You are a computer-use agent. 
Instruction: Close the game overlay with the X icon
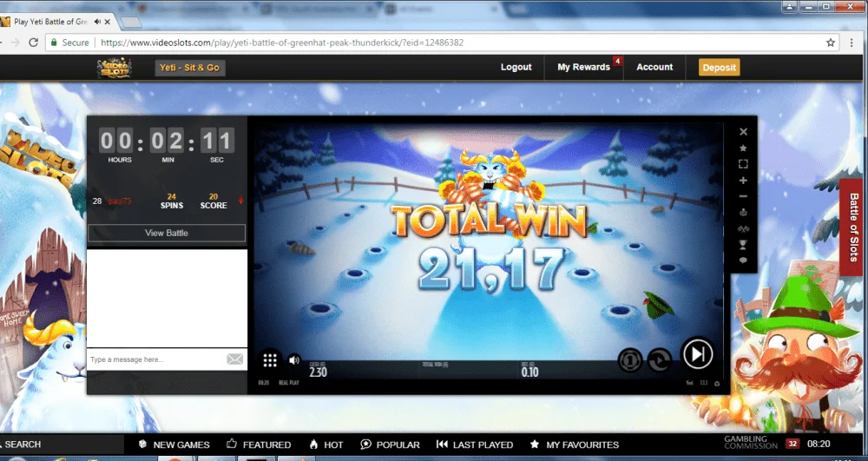pyautogui.click(x=744, y=132)
